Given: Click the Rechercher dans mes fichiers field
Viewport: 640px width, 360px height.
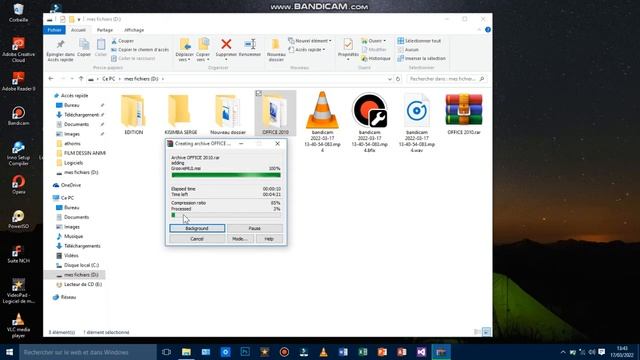Looking at the screenshot, I should (x=446, y=79).
